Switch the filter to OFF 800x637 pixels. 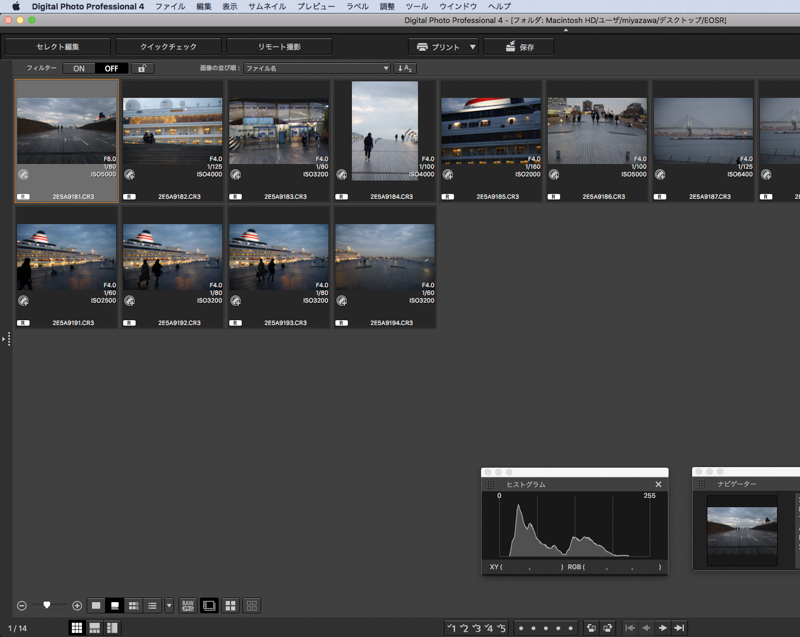coord(112,68)
